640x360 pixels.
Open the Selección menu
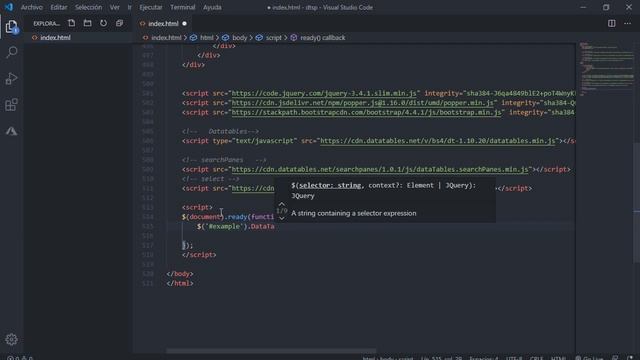(88, 7)
